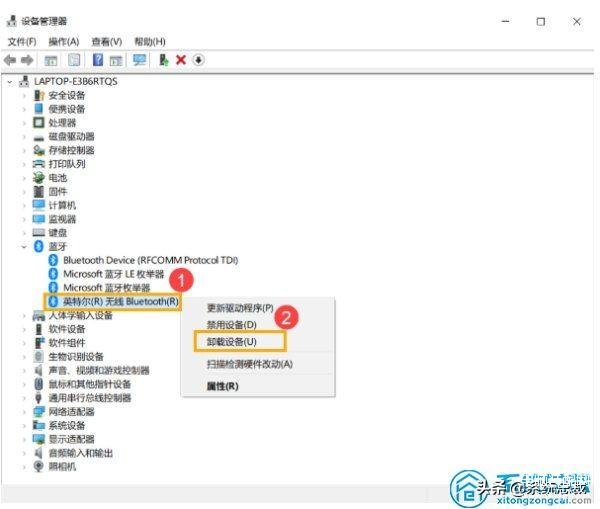Image resolution: width=600 pixels, height=509 pixels.
Task: Click the Back arrow toolbar icon
Action: tap(10, 60)
